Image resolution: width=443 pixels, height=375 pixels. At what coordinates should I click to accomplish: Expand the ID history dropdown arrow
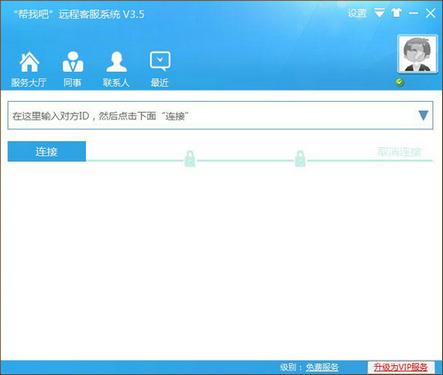[x=423, y=115]
